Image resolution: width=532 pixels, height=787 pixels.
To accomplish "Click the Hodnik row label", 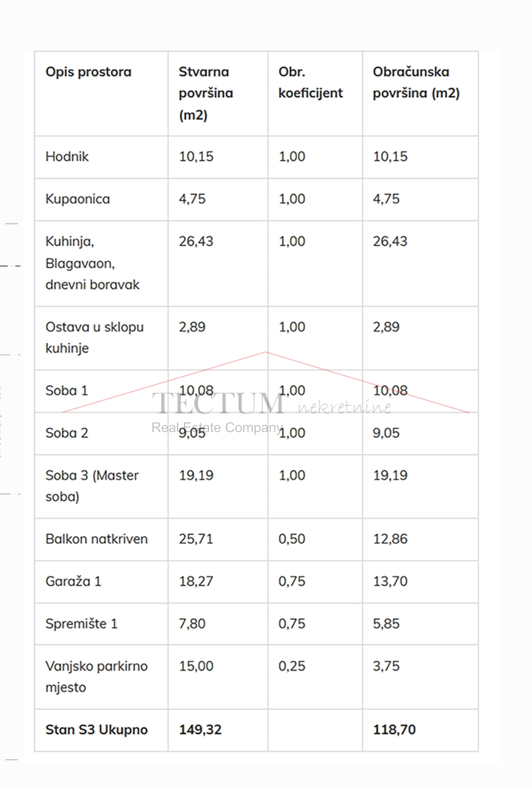I will coord(67,157).
